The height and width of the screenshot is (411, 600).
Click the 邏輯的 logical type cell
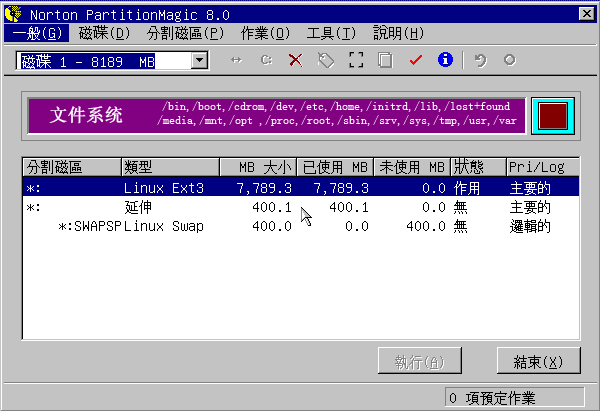click(530, 226)
